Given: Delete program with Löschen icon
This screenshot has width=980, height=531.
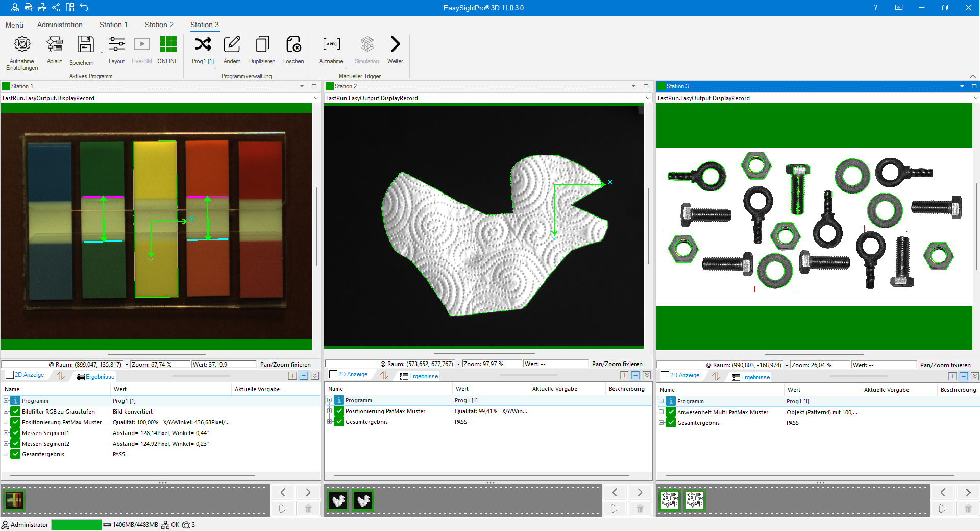Looking at the screenshot, I should click(x=293, y=44).
